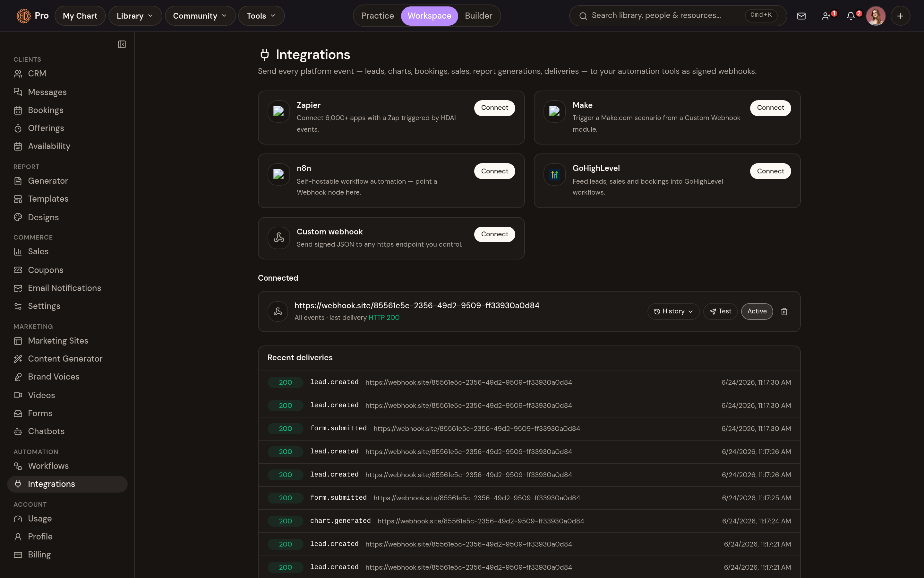Click the Custom webhook icon
The height and width of the screenshot is (578, 924).
(x=279, y=238)
